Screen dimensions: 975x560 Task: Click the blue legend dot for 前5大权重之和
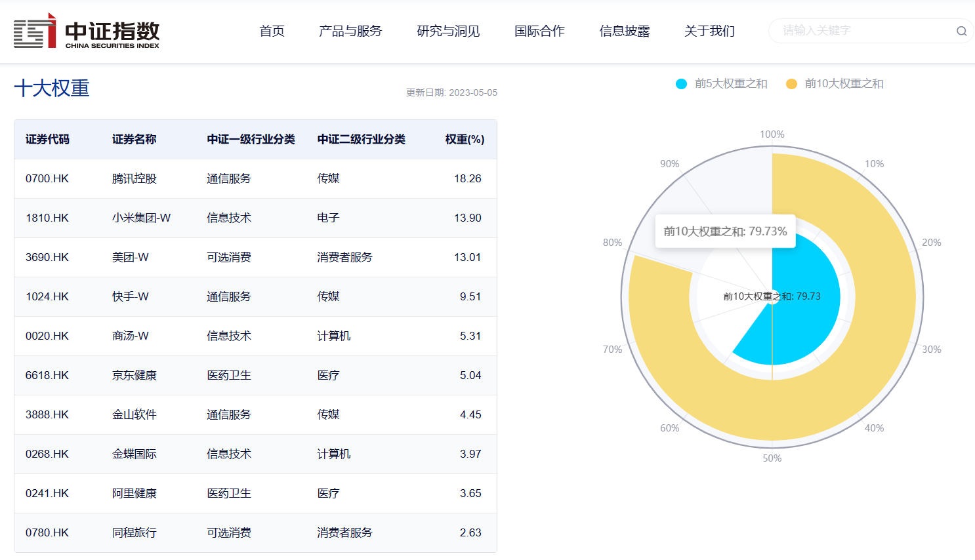coord(681,84)
